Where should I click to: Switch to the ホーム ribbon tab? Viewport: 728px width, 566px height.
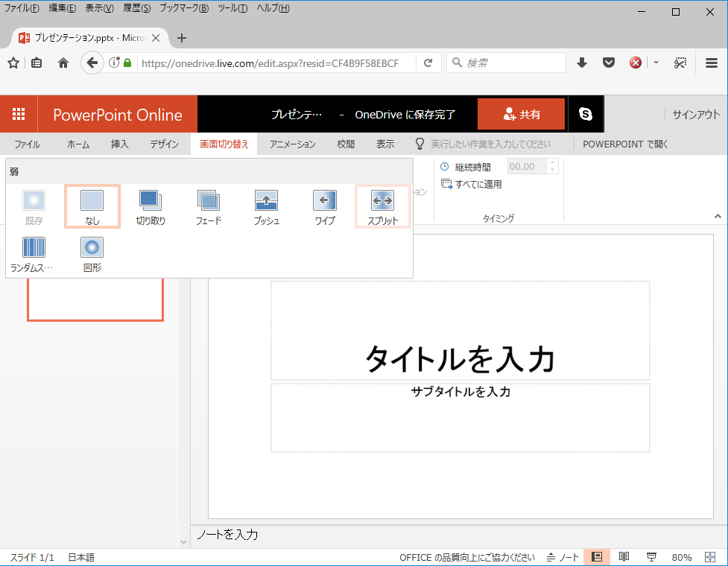click(x=78, y=144)
